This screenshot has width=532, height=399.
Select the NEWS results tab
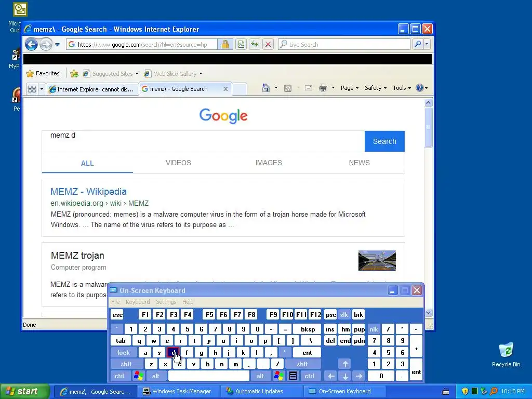pos(360,163)
